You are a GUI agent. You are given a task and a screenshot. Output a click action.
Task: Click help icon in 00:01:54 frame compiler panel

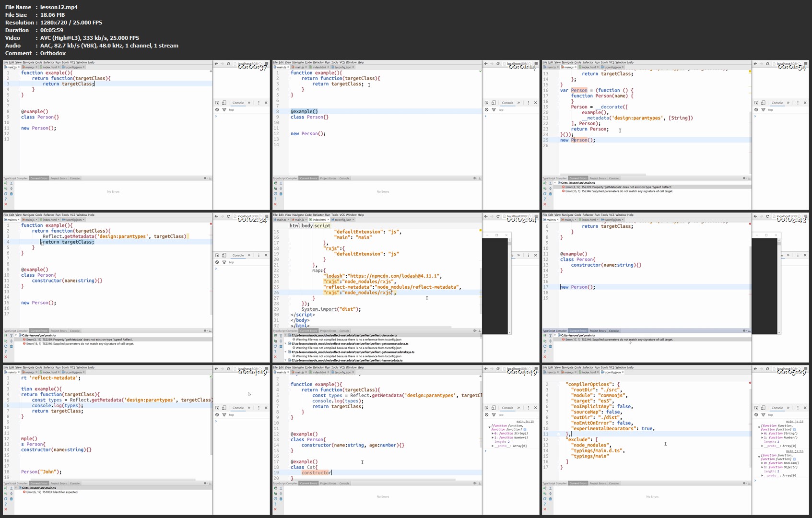click(x=545, y=199)
